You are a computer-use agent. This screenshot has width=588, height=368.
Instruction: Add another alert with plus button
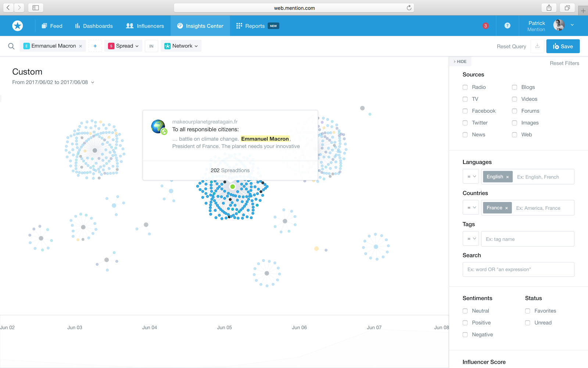coord(95,46)
